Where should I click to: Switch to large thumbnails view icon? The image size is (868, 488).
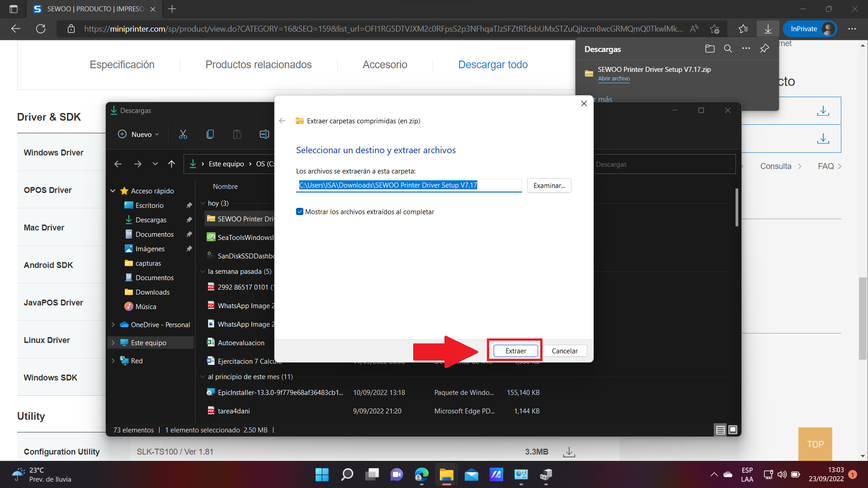(x=733, y=430)
